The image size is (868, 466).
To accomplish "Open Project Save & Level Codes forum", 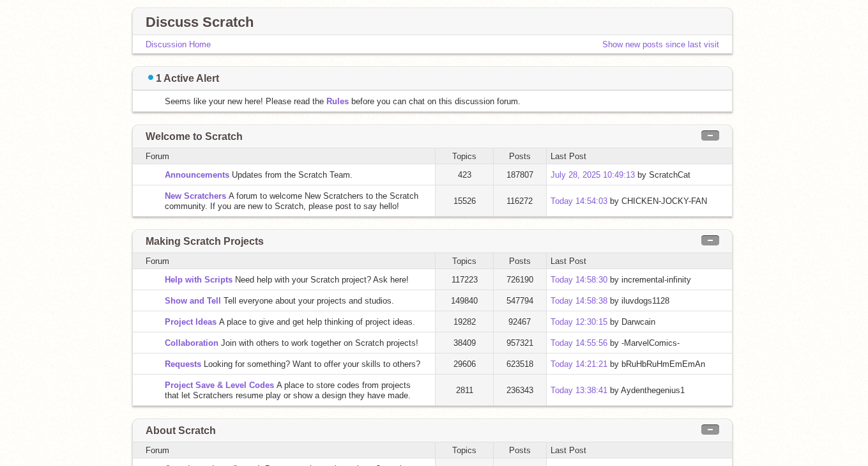I will [219, 385].
